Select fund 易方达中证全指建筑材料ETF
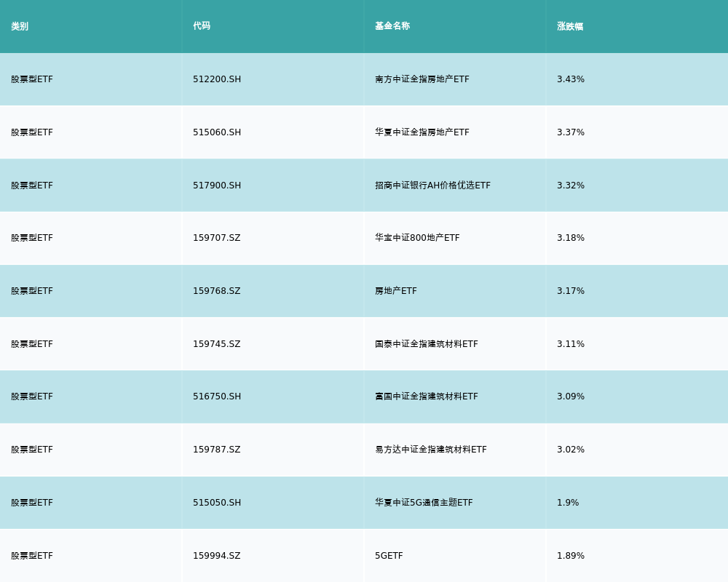The image size is (728, 582). (x=431, y=450)
